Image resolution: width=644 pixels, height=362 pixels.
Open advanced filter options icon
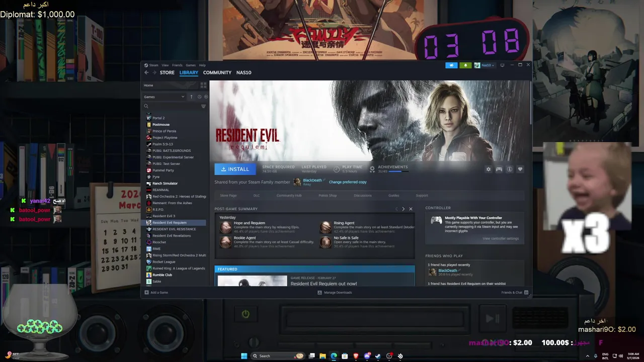(x=203, y=106)
